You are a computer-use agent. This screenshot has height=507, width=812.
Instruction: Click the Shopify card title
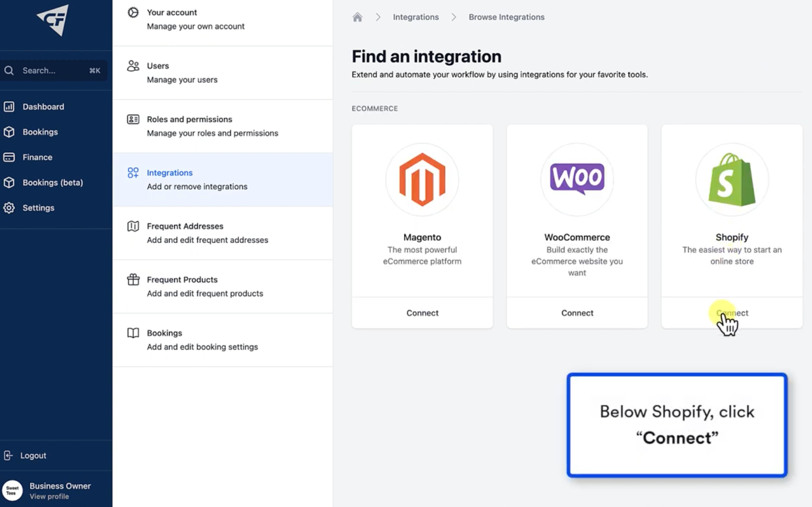[732, 237]
